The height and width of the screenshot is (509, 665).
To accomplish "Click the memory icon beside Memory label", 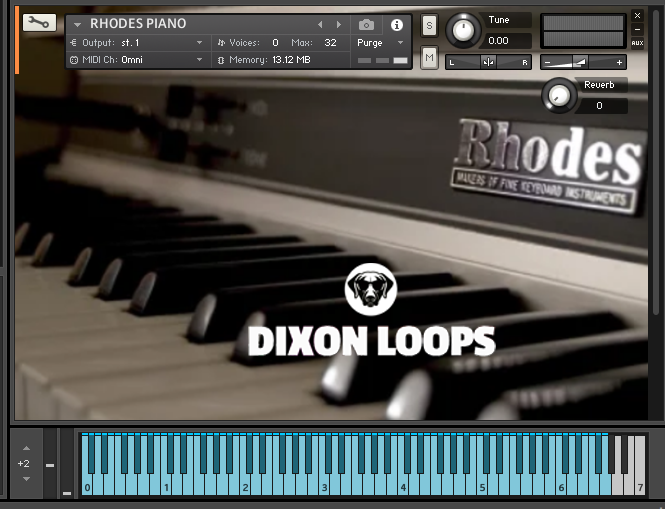I will point(221,60).
